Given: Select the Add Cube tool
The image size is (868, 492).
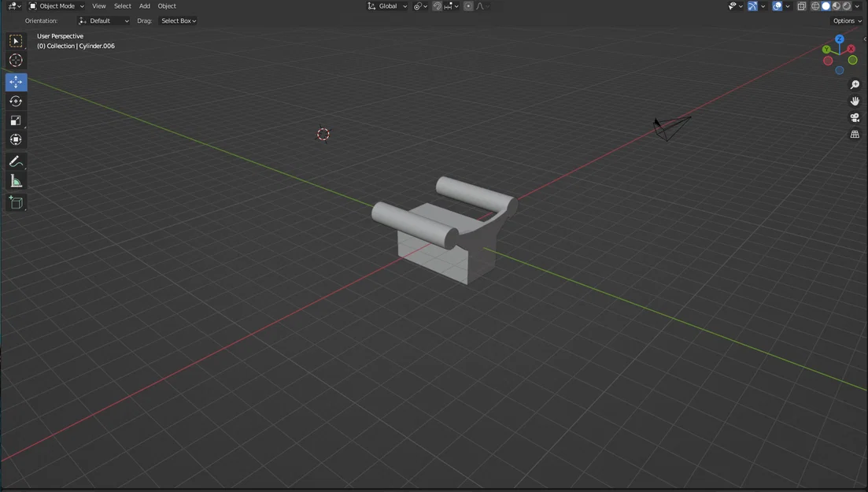Looking at the screenshot, I should point(15,202).
